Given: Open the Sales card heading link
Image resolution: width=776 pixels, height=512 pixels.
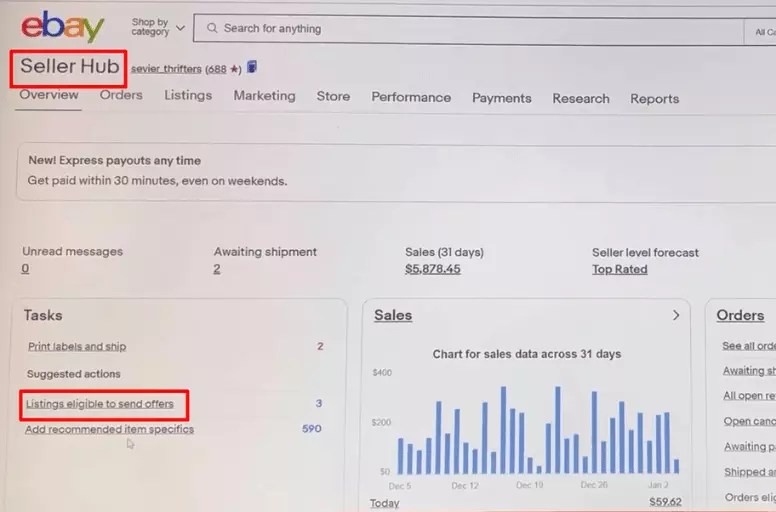Looking at the screenshot, I should pos(393,315).
